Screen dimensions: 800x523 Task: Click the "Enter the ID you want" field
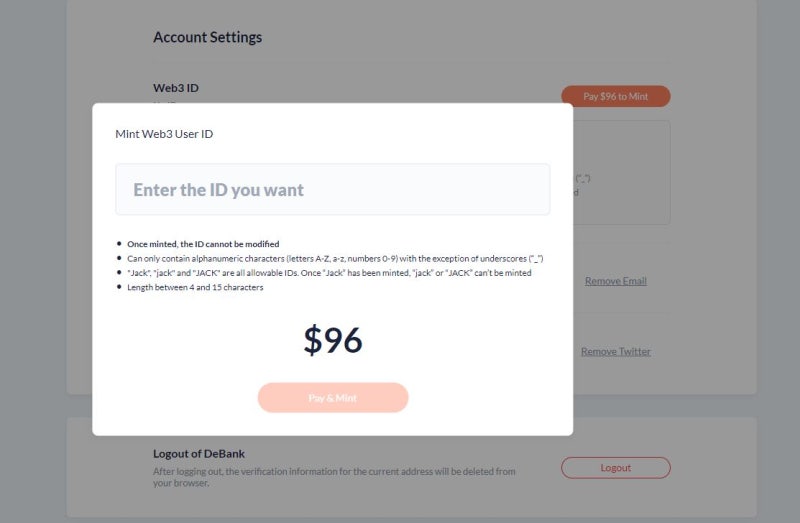click(332, 190)
